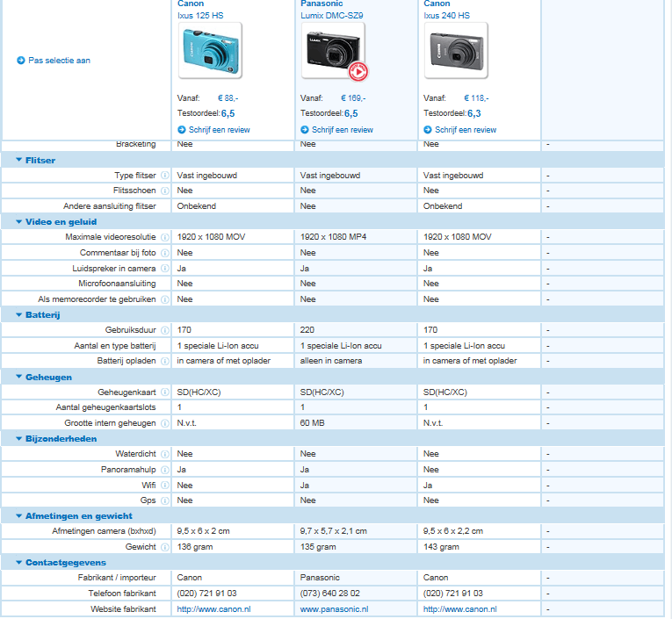Screen dimensions: 672x619
Task: Visit canon.nl link in Ixus 240 column
Action: [x=459, y=609]
